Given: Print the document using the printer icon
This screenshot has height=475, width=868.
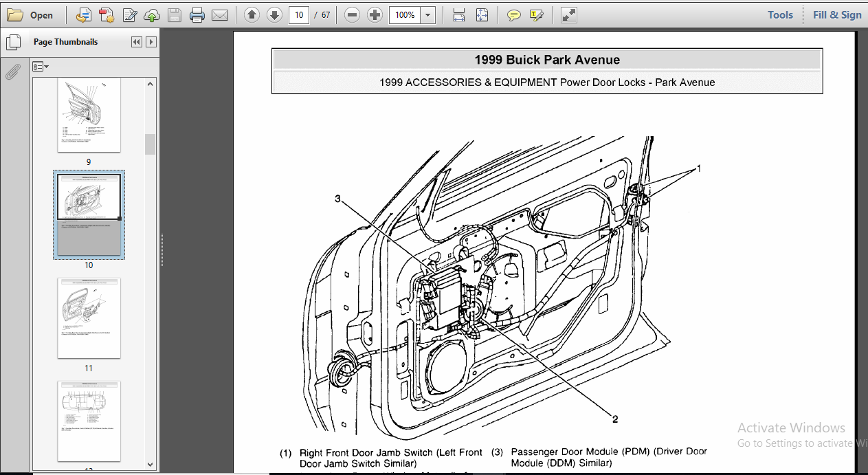Looking at the screenshot, I should click(197, 15).
